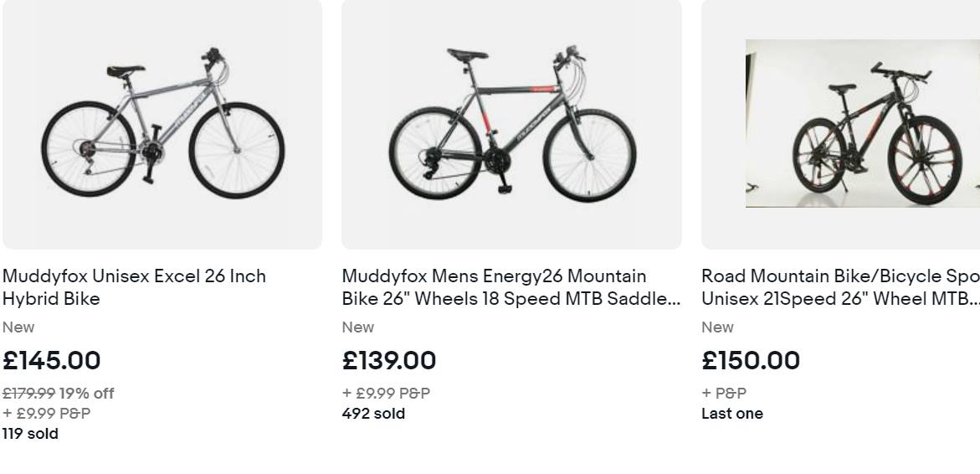Click the 119 sold label

tap(30, 434)
